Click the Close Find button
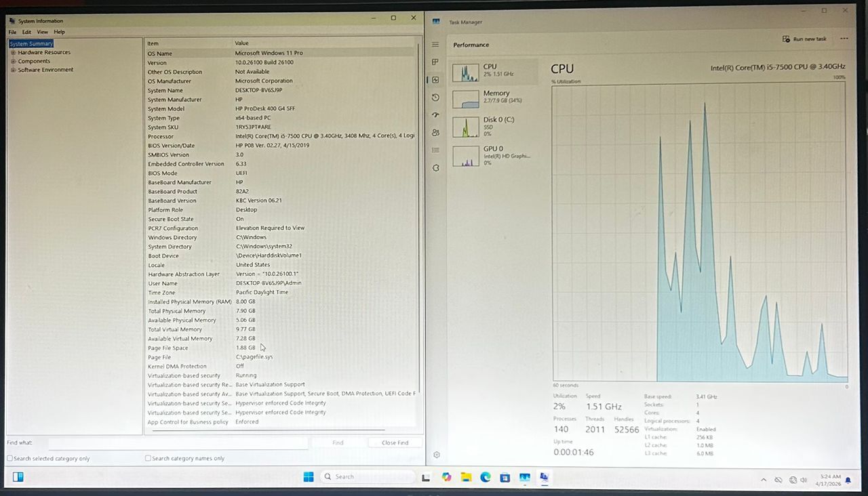This screenshot has width=868, height=496. tap(395, 443)
